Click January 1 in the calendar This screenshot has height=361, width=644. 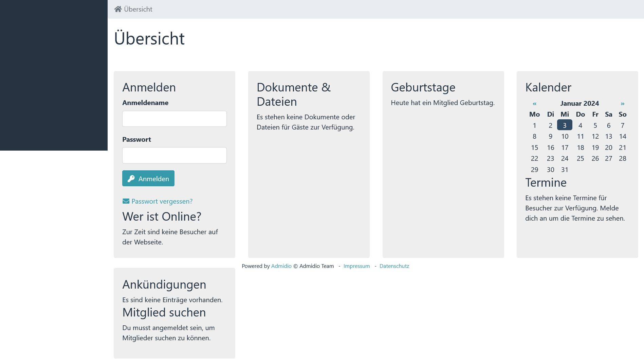coord(535,125)
